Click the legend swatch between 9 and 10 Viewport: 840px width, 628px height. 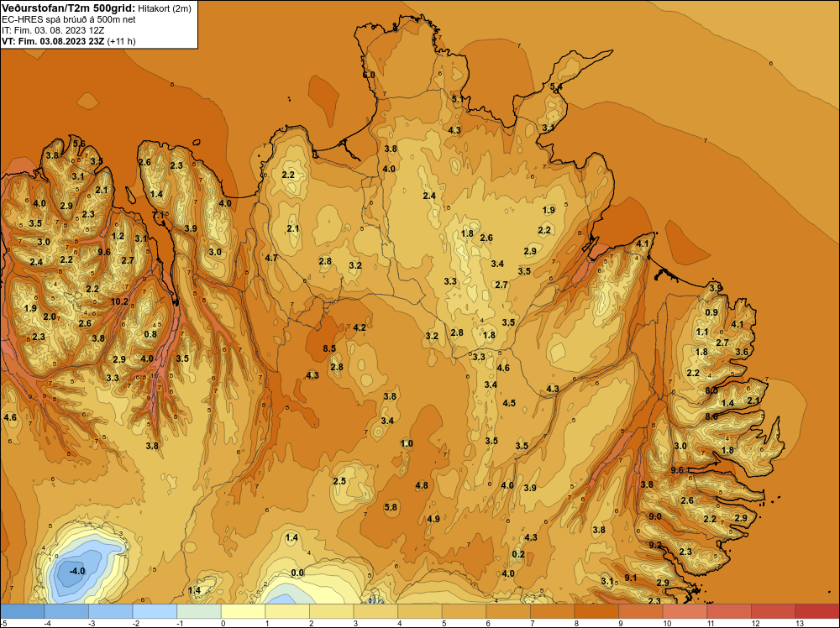coord(641,611)
